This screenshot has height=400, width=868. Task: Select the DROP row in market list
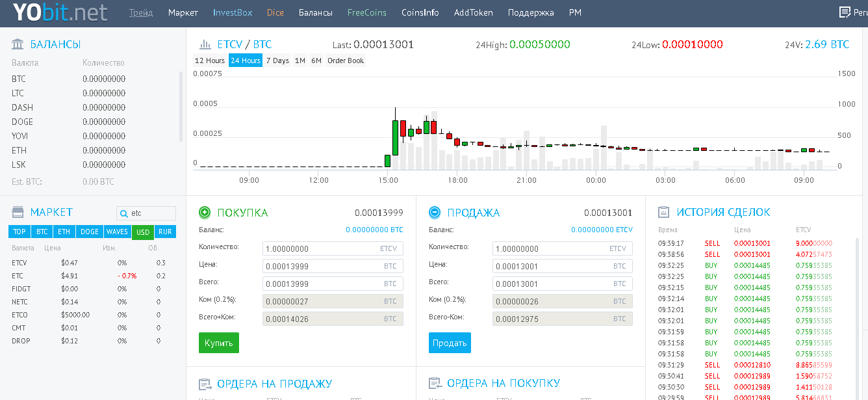[x=92, y=341]
